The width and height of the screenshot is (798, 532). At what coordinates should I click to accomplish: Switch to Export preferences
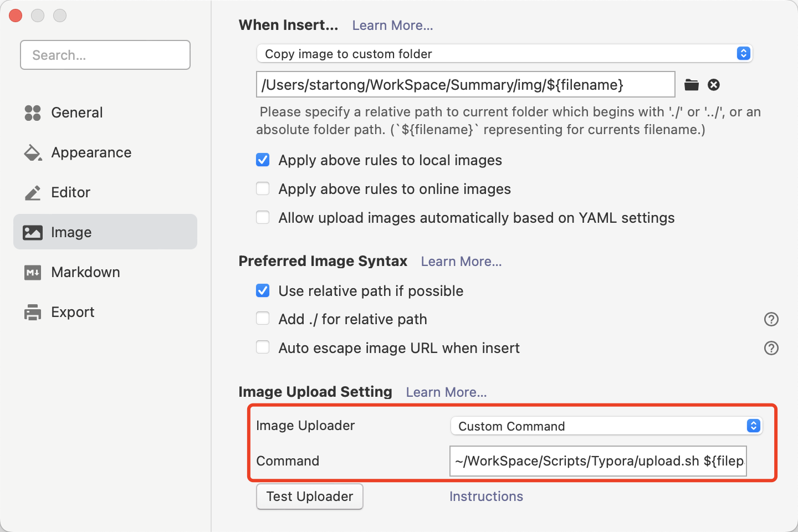coord(105,312)
